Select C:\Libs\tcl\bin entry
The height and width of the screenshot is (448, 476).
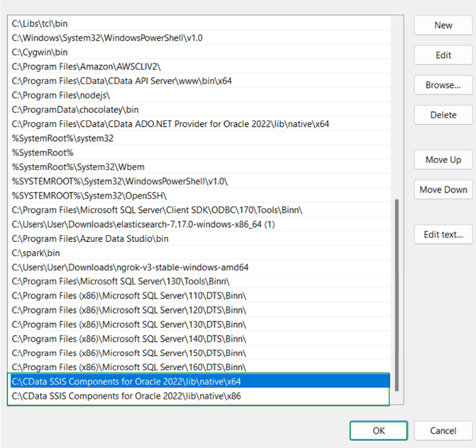[199, 24]
